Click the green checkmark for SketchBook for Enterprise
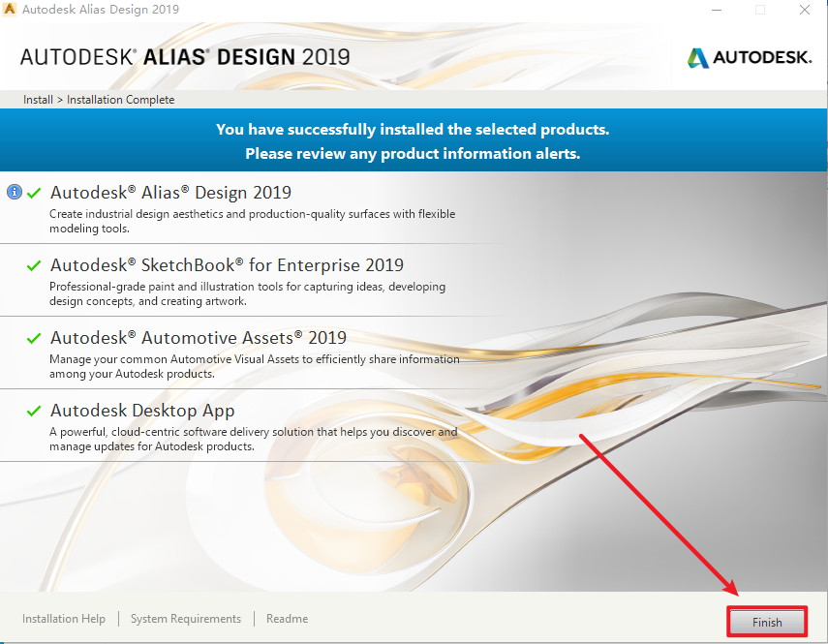Viewport: 828px width, 644px height. [x=34, y=265]
